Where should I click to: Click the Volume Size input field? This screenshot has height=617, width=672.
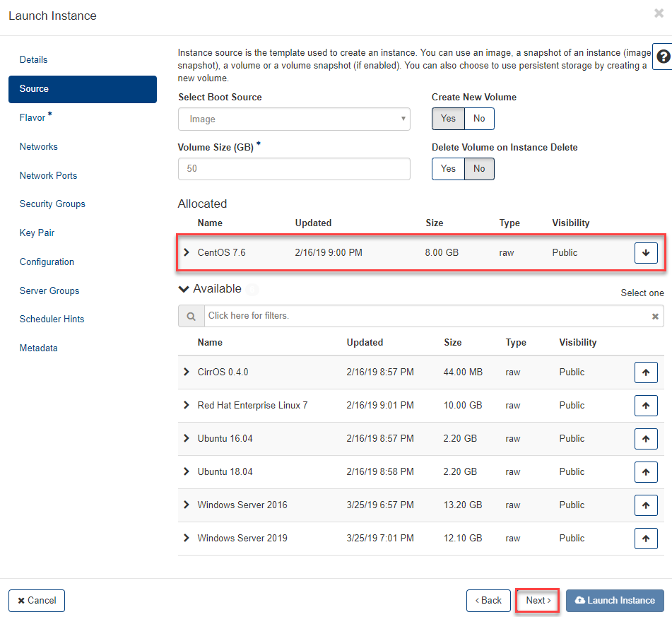(x=294, y=169)
